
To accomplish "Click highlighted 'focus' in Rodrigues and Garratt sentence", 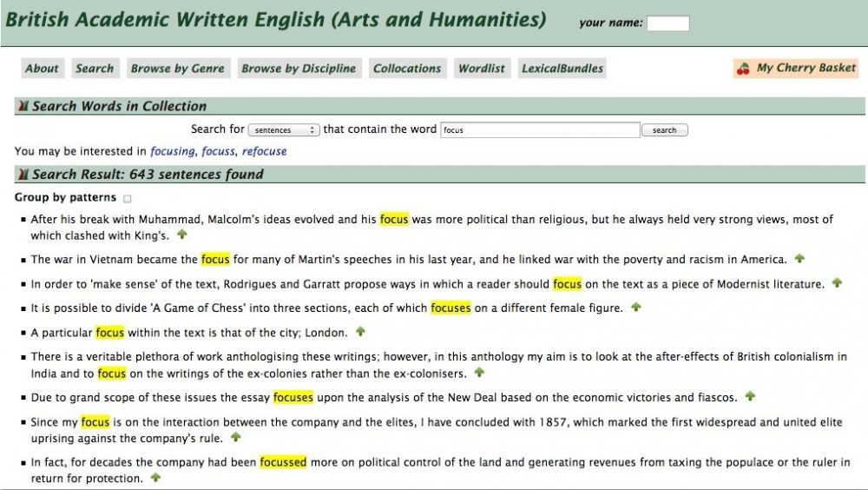I will coord(568,284).
